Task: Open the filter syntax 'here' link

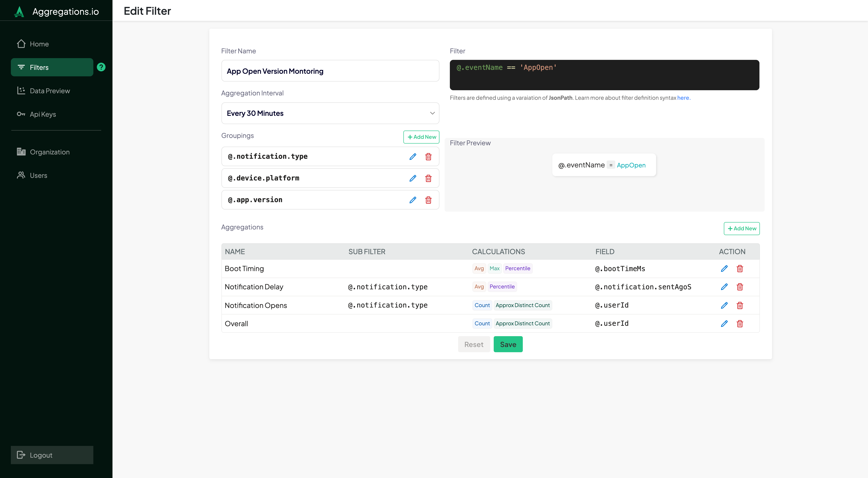Action: click(683, 98)
